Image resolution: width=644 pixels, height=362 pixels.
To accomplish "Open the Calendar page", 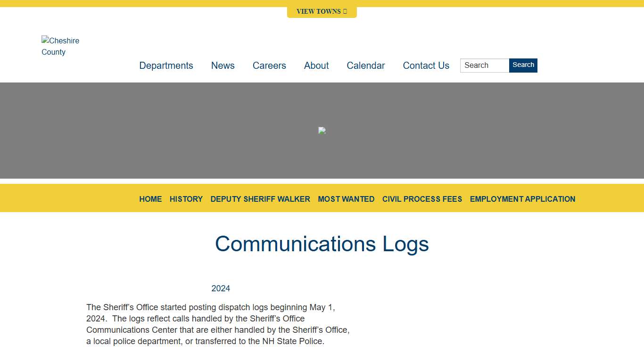I will pos(366,66).
